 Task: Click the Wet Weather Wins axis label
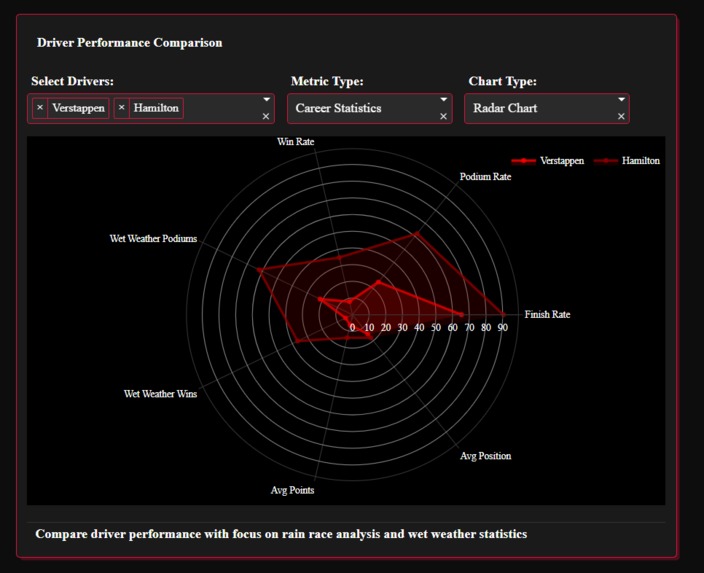[160, 394]
